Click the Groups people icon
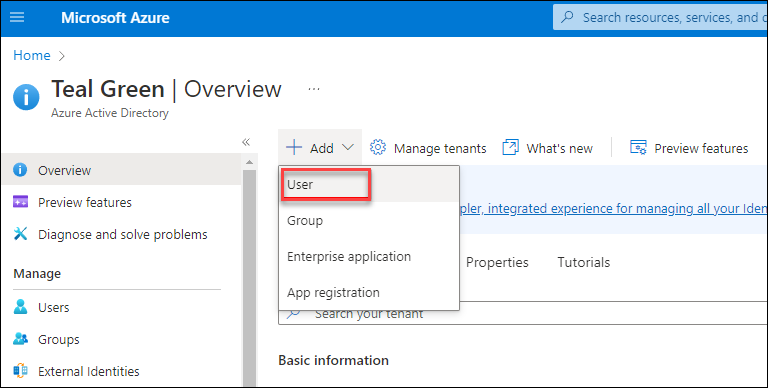The image size is (768, 388). click(20, 339)
